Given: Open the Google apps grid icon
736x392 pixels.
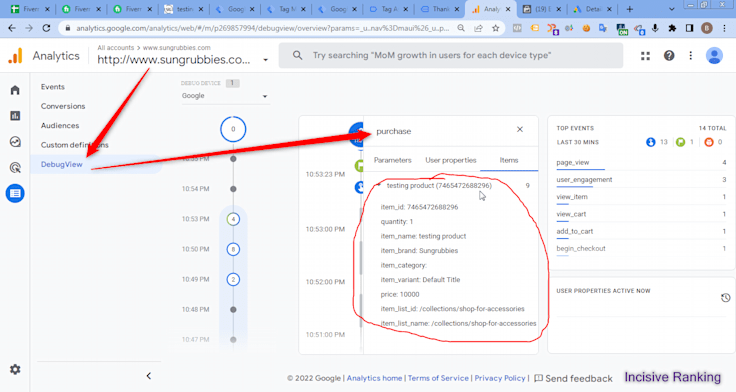Looking at the screenshot, I should pos(645,56).
